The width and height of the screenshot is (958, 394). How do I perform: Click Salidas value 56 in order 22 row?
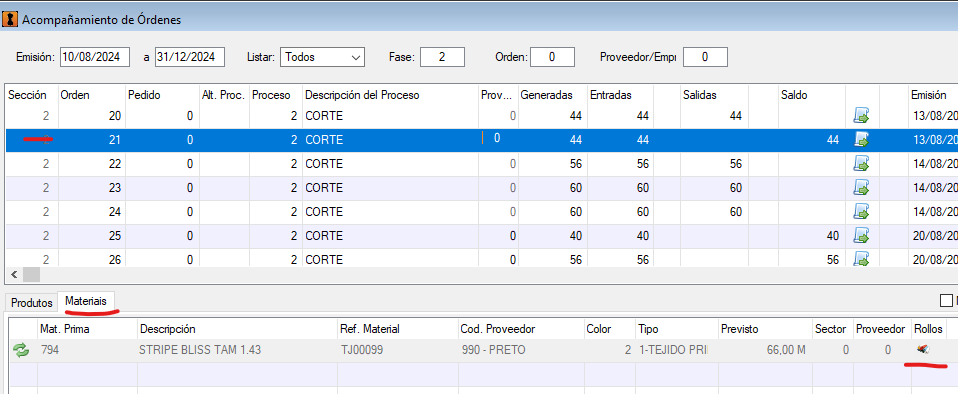[x=735, y=164]
